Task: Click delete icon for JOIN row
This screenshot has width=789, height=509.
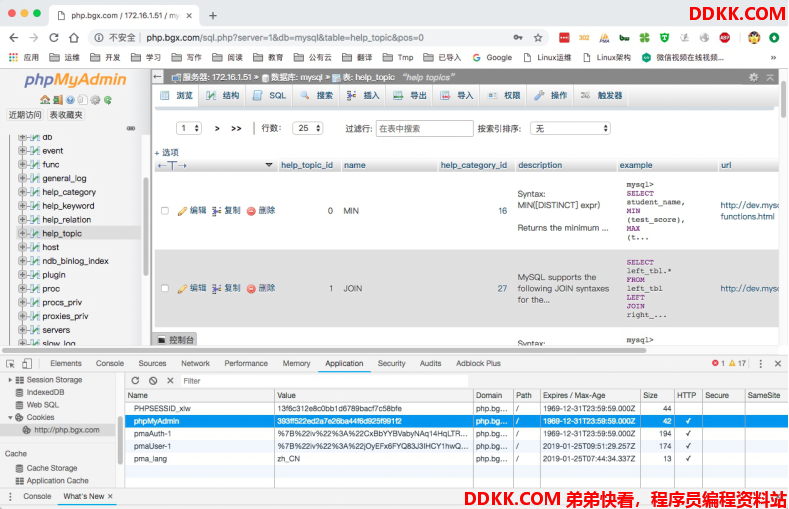Action: pos(251,289)
